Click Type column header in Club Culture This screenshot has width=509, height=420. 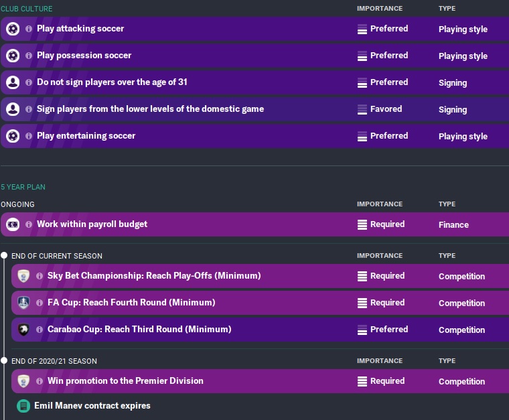(447, 9)
